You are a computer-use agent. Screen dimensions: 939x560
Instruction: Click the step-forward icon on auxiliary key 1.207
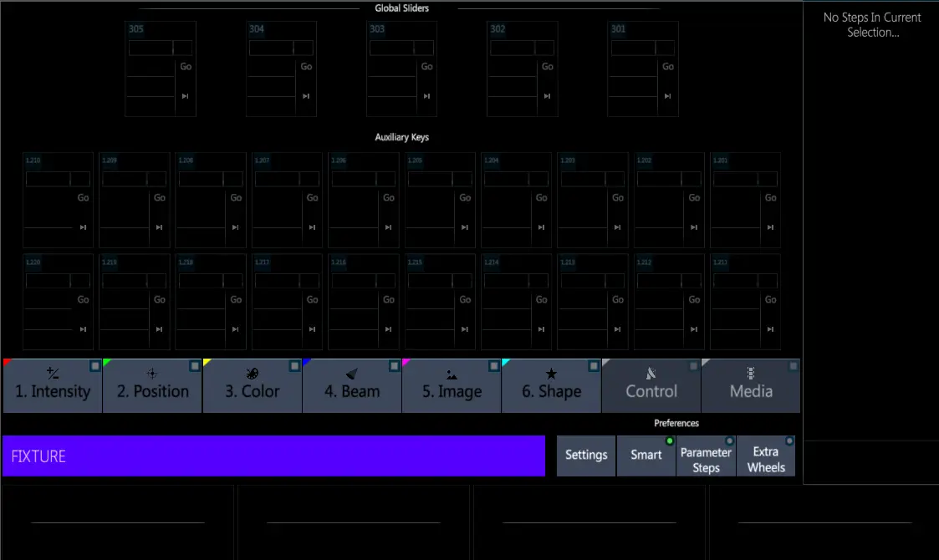pyautogui.click(x=312, y=227)
